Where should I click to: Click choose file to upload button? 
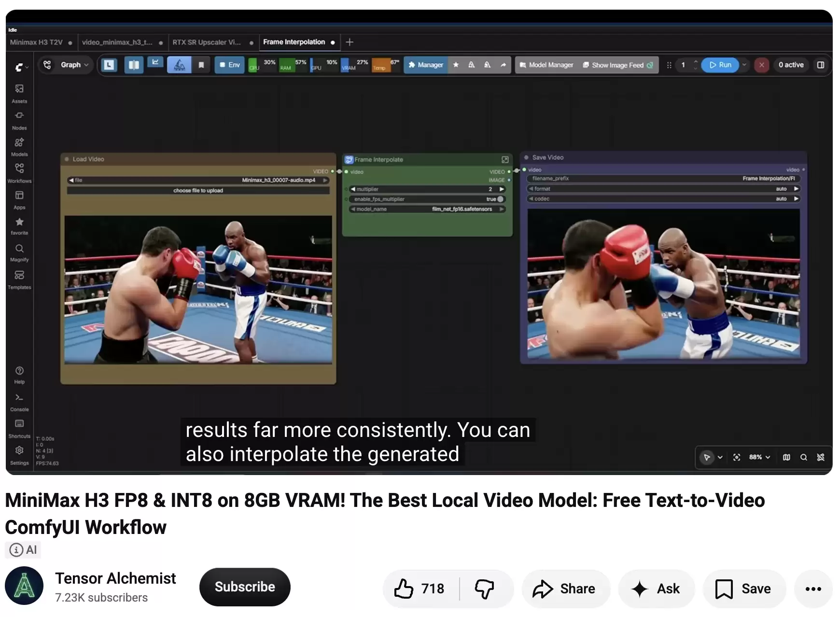(198, 190)
